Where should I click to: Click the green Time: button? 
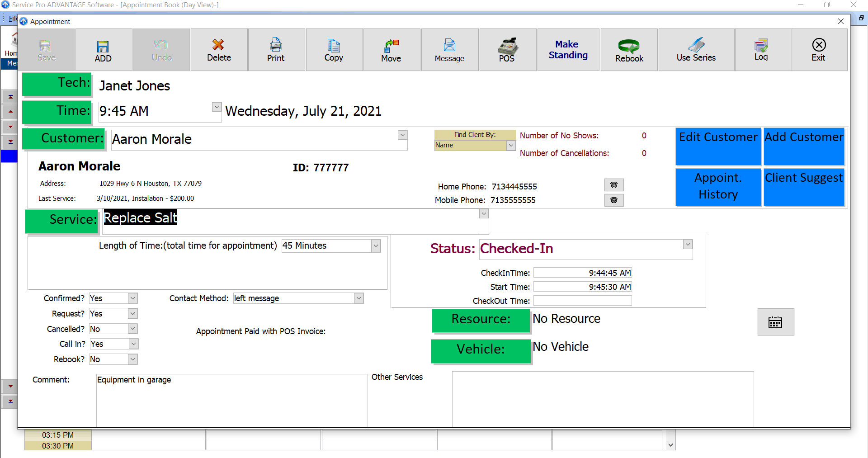pyautogui.click(x=57, y=112)
